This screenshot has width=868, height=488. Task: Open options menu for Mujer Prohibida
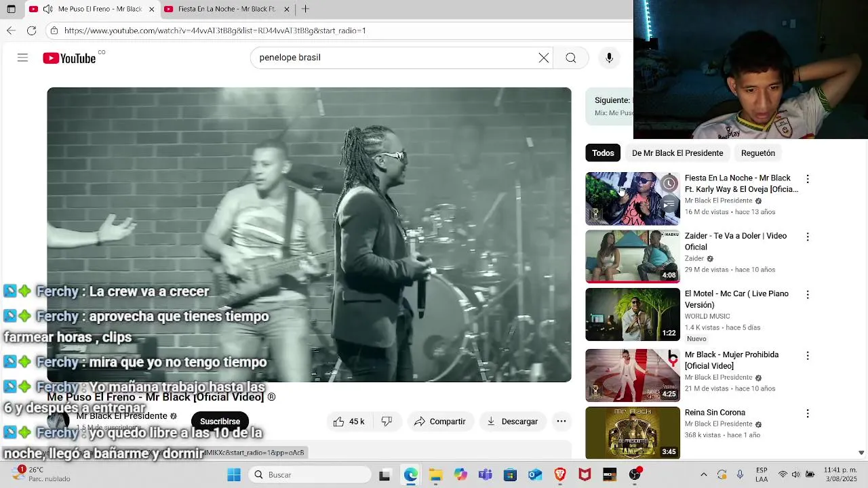[x=808, y=355]
